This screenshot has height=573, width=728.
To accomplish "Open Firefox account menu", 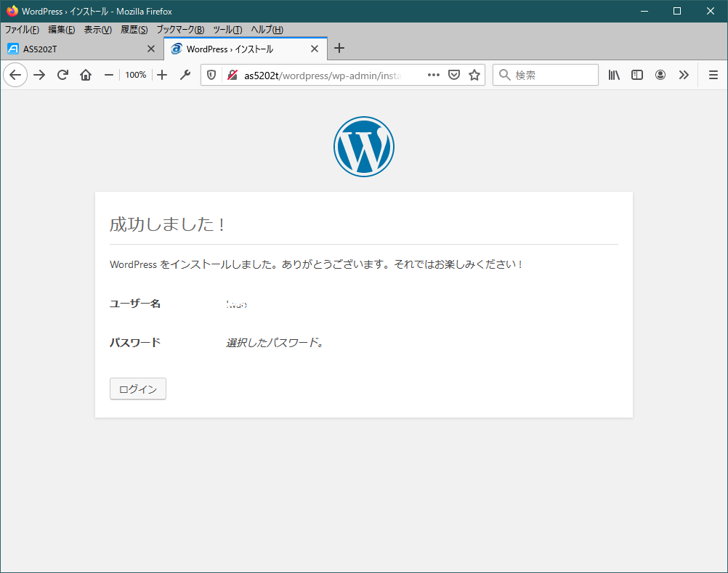I will [660, 75].
